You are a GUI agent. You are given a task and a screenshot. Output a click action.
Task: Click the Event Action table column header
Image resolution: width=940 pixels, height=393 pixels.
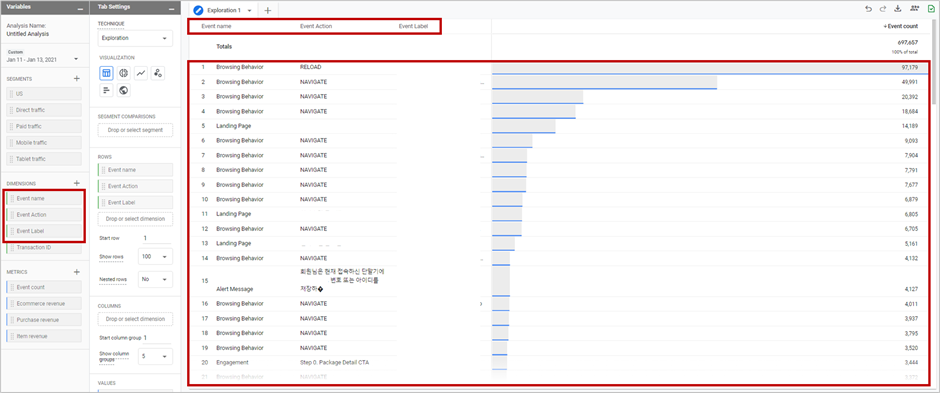coord(316,26)
